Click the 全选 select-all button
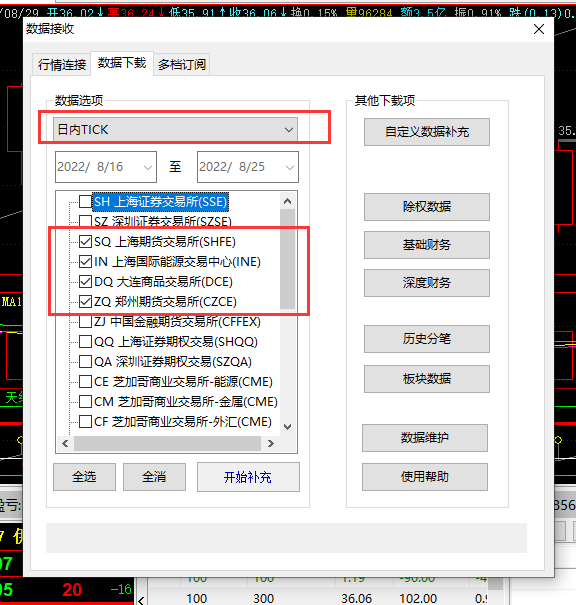This screenshot has width=576, height=605. pyautogui.click(x=84, y=477)
